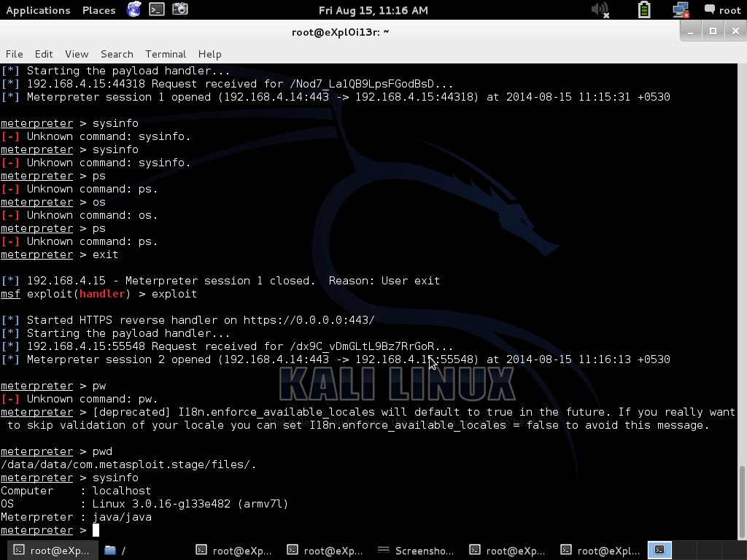This screenshot has height=560, width=747.
Task: Launch the Iceweasel web browser icon
Action: click(x=134, y=9)
